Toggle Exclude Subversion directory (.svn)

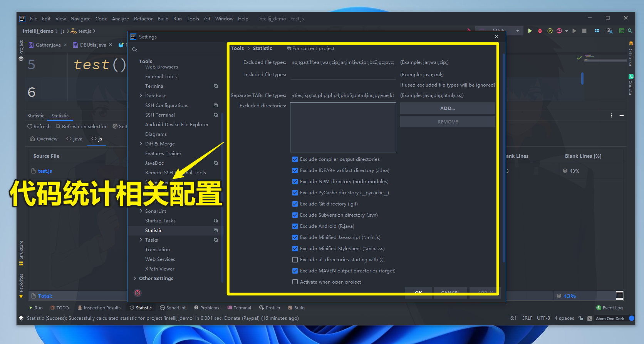[x=295, y=215]
